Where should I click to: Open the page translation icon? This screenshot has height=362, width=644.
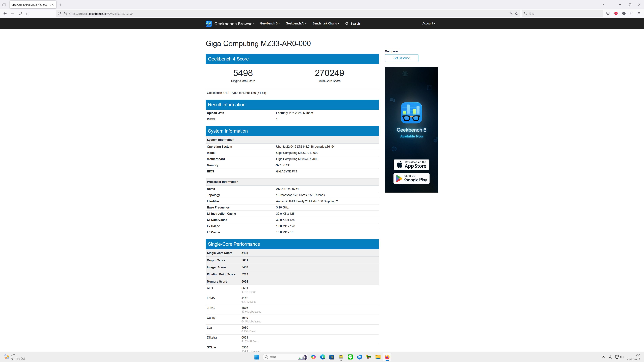(511, 13)
